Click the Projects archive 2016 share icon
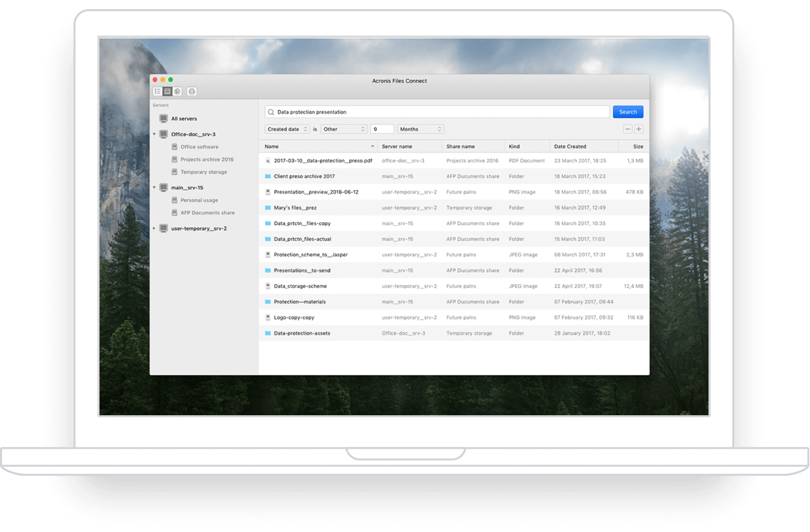810x532 pixels. (175, 159)
